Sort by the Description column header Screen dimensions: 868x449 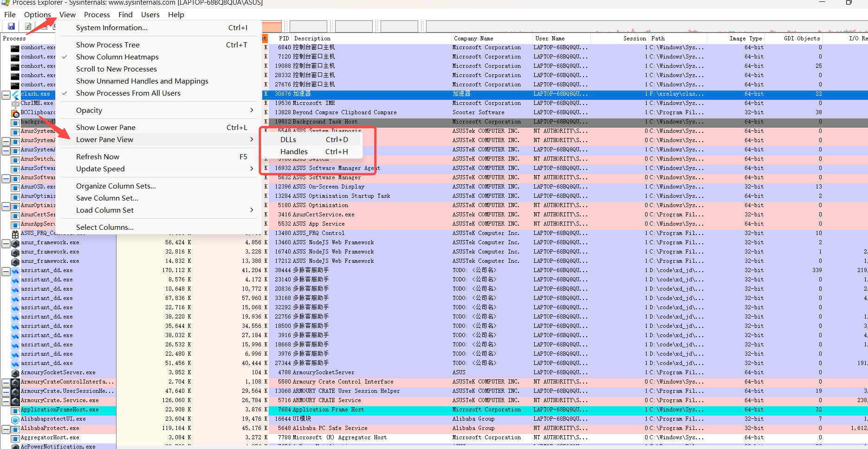pyautogui.click(x=371, y=39)
